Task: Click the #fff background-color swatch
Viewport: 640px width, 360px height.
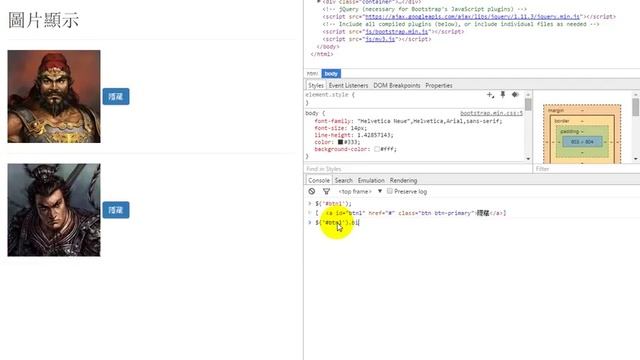Action: (x=376, y=149)
